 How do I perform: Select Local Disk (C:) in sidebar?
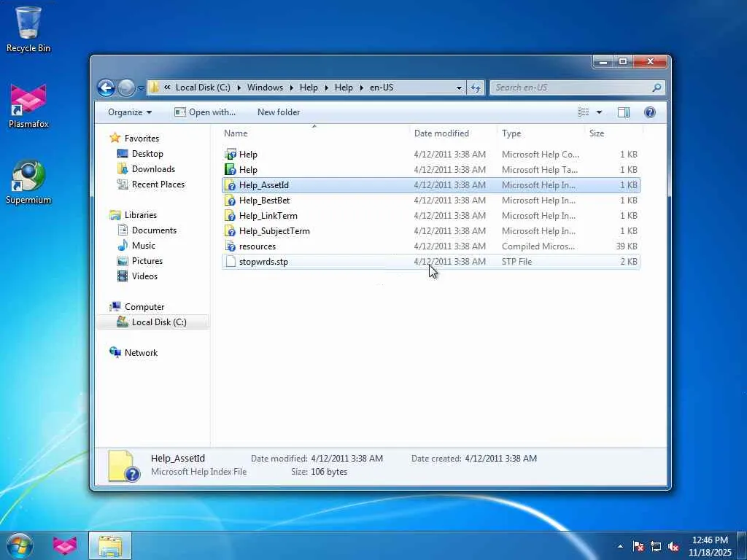point(152,322)
